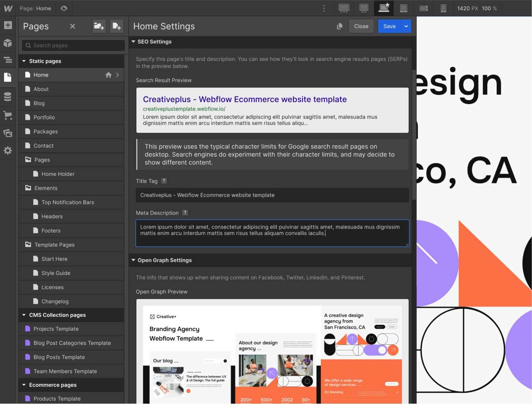The height and width of the screenshot is (404, 532).
Task: Click the Save button
Action: pyautogui.click(x=389, y=26)
